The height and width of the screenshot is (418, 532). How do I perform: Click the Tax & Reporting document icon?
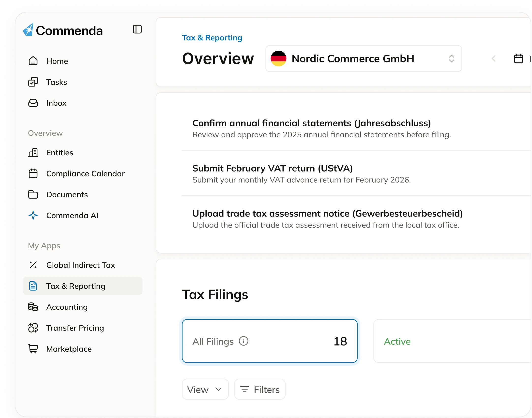click(x=33, y=286)
